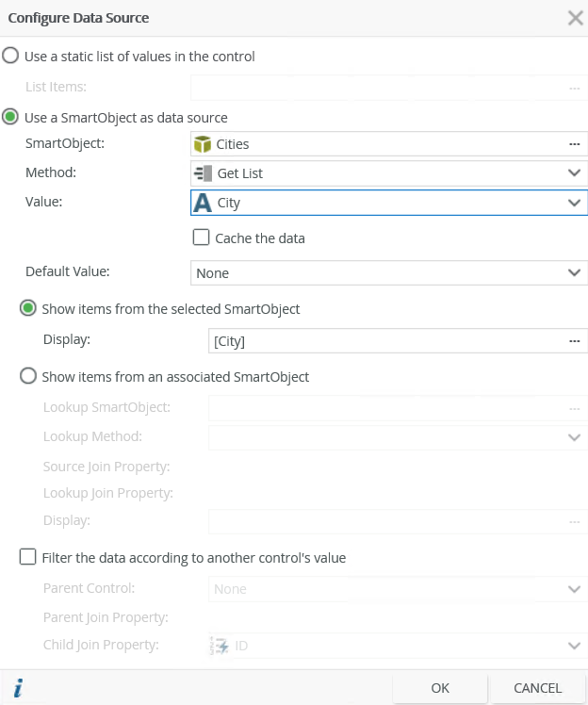Enable Cache the data checkbox
The image size is (588, 705).
(x=201, y=238)
